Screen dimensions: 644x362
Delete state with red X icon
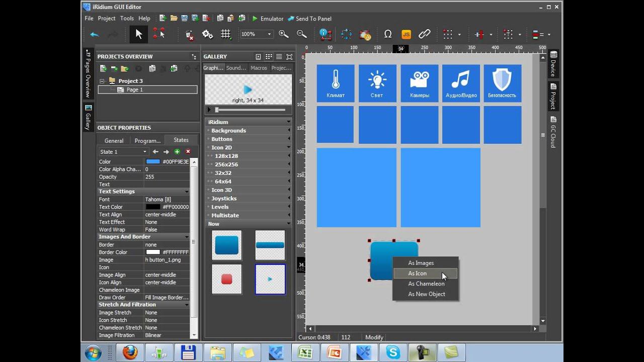click(188, 152)
